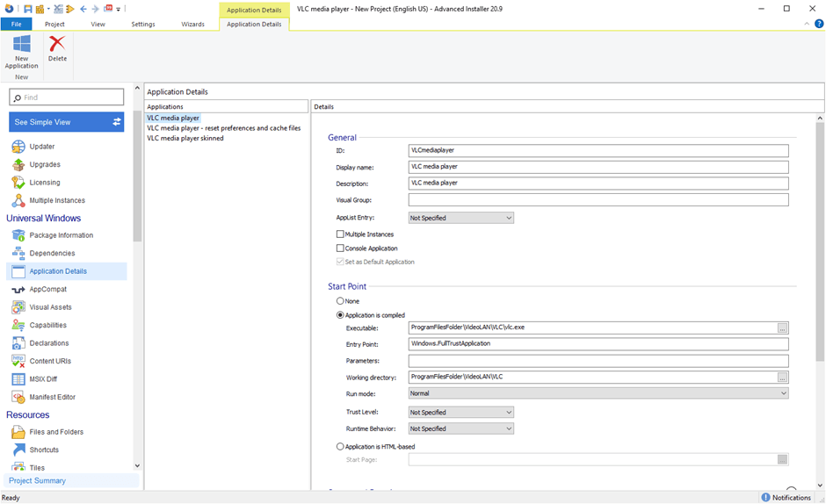
Task: Switch to the Project ribbon tab
Action: tap(54, 25)
